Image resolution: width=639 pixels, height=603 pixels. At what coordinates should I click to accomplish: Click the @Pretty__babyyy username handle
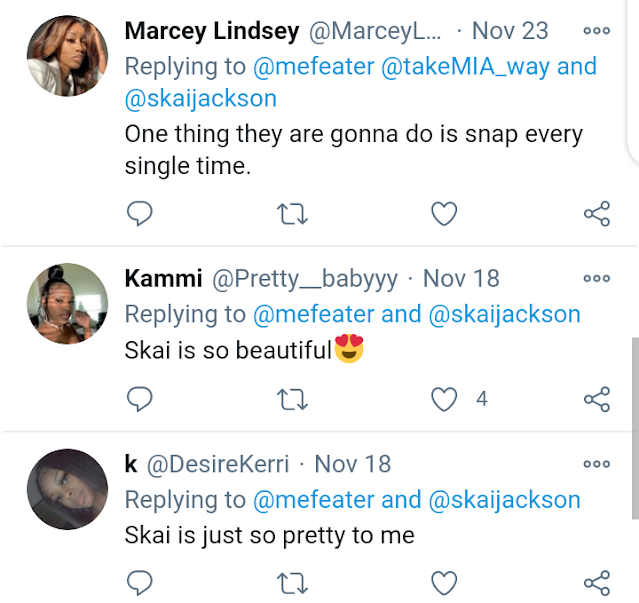(x=305, y=278)
